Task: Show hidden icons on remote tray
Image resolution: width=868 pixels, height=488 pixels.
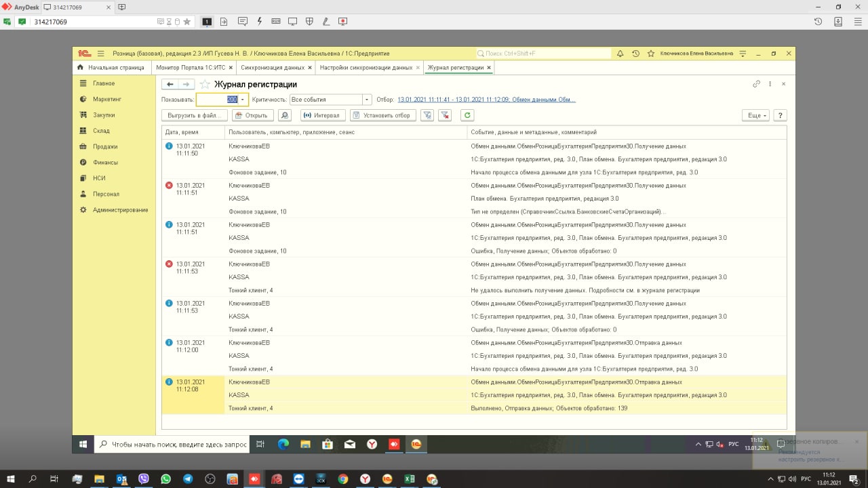Action: click(698, 444)
